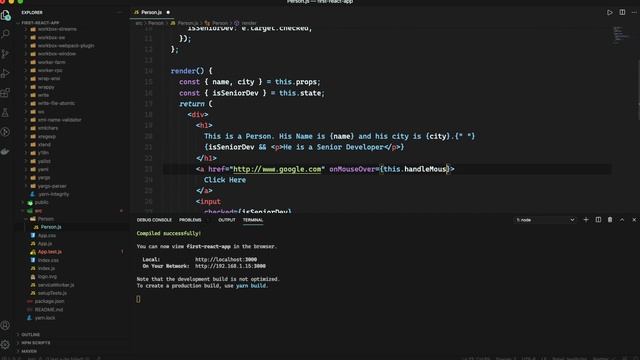Select the Terminal tab
640x360 pixels.
pyautogui.click(x=253, y=220)
